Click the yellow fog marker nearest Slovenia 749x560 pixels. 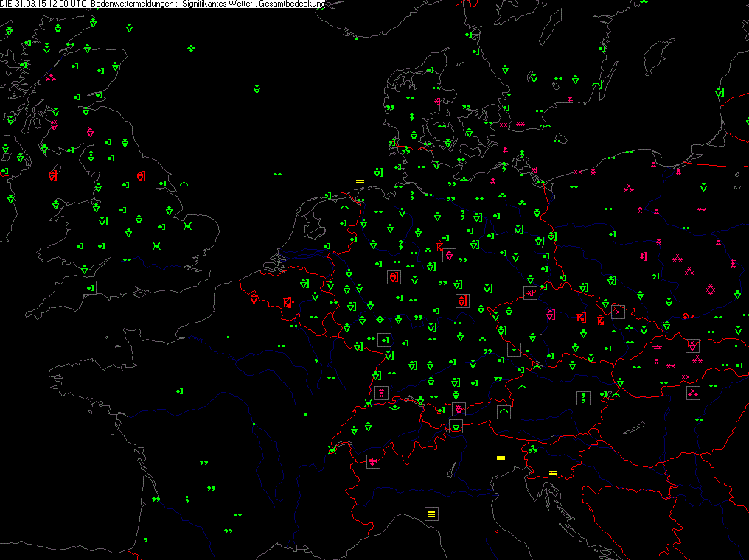tap(553, 473)
